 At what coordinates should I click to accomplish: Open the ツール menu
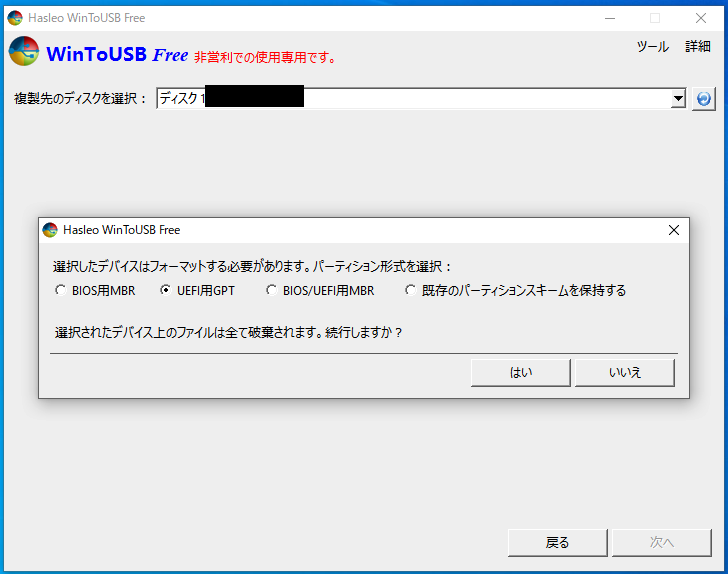pyautogui.click(x=653, y=46)
